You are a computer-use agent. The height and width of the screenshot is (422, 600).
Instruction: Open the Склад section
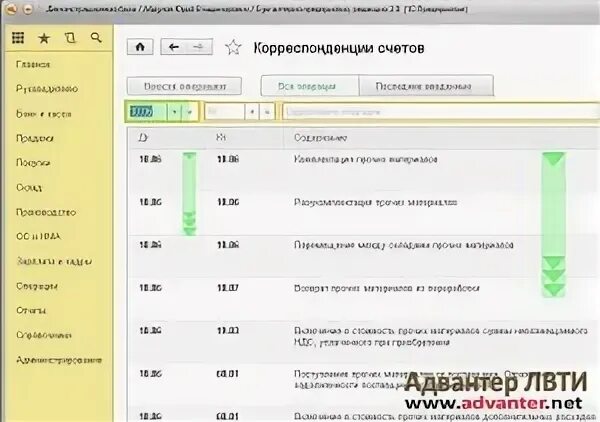[29, 187]
